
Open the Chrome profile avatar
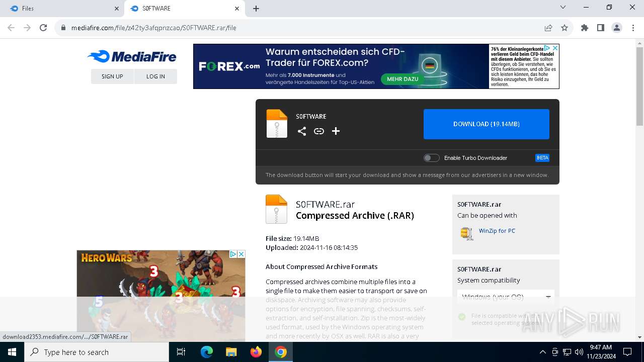pos(617,28)
